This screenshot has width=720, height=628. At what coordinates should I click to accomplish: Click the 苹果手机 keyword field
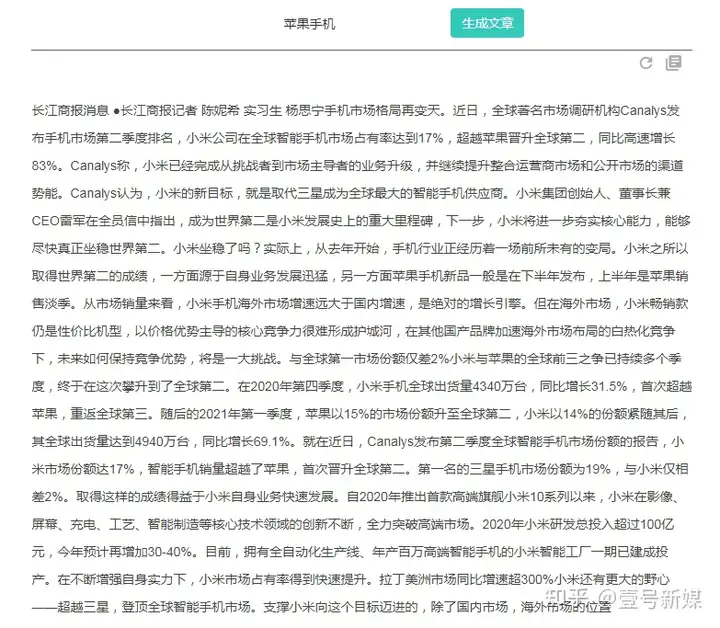coord(309,23)
